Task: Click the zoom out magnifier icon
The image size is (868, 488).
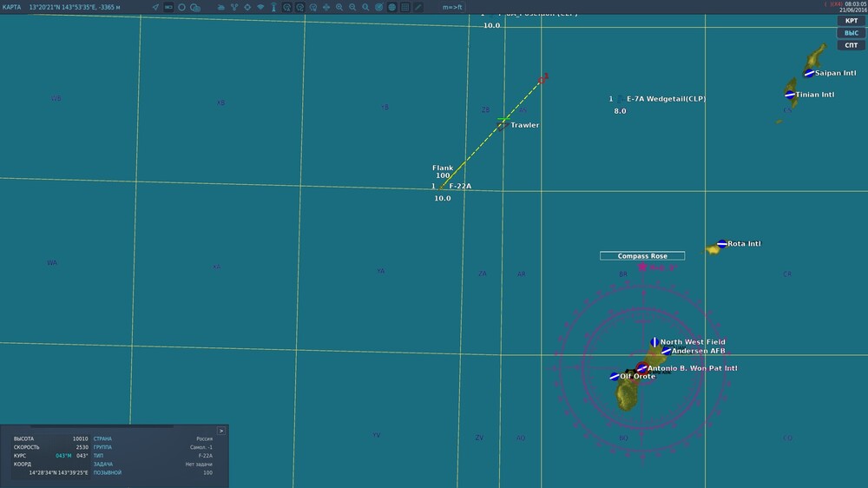Action: pos(352,7)
